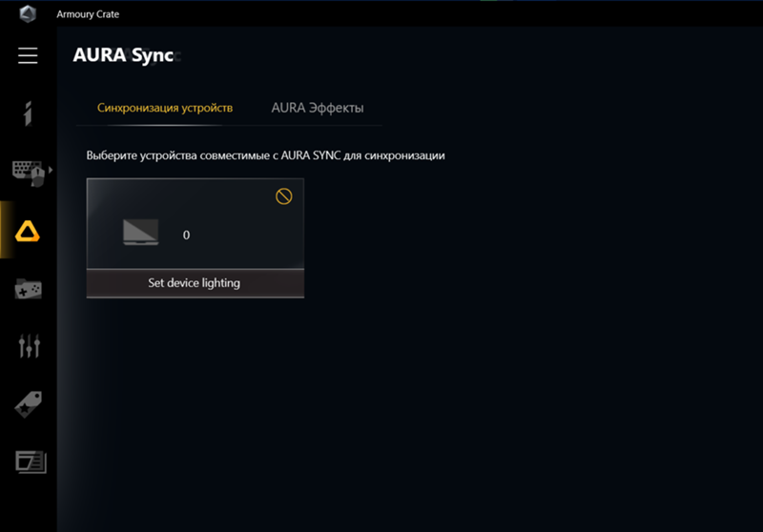
Task: Open the Game Library gamepad icon
Action: pos(29,288)
